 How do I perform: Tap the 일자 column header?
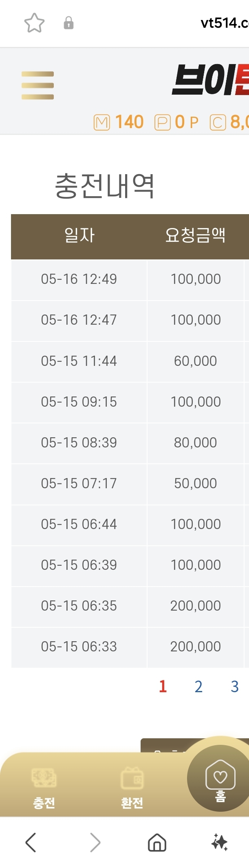[x=79, y=235]
